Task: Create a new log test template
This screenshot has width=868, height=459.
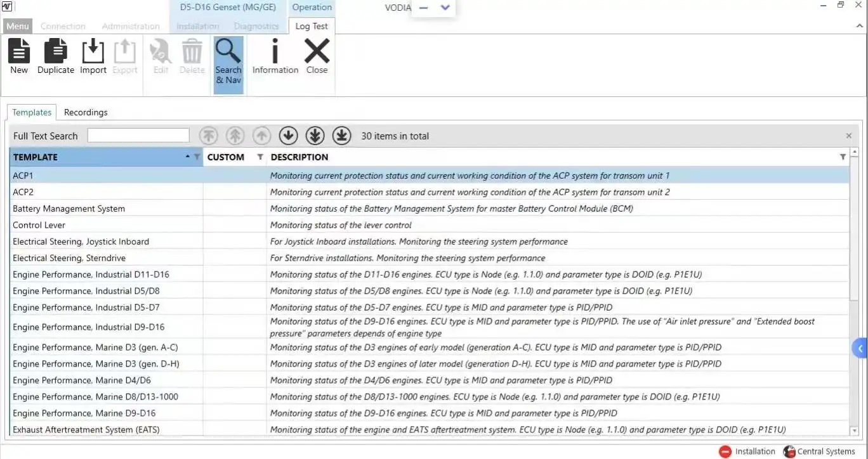Action: pos(19,56)
